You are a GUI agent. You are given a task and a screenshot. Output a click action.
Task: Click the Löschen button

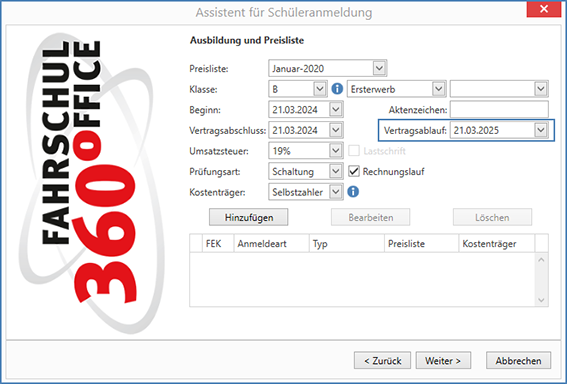click(492, 217)
